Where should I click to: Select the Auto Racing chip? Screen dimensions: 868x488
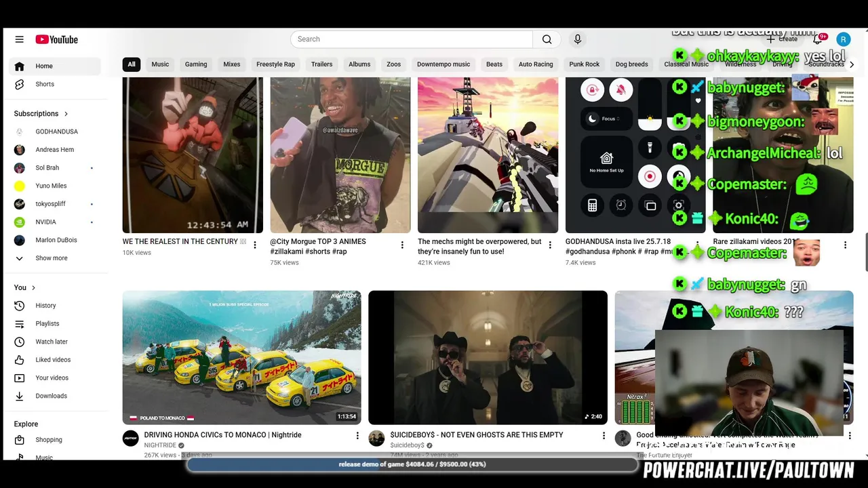536,64
